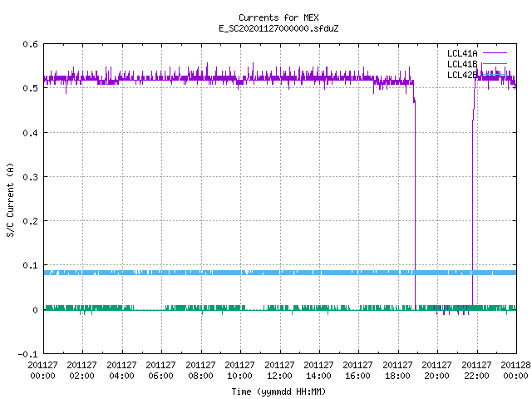Click the file name E_SC20201127000000.sfduZ
Viewport: 532px width, 399px height.
(278, 28)
